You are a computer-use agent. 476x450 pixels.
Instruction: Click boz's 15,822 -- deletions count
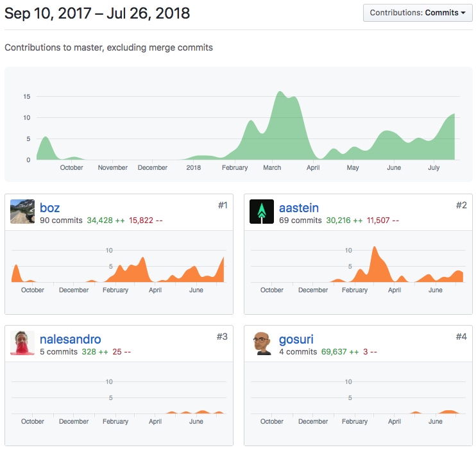pyautogui.click(x=146, y=221)
